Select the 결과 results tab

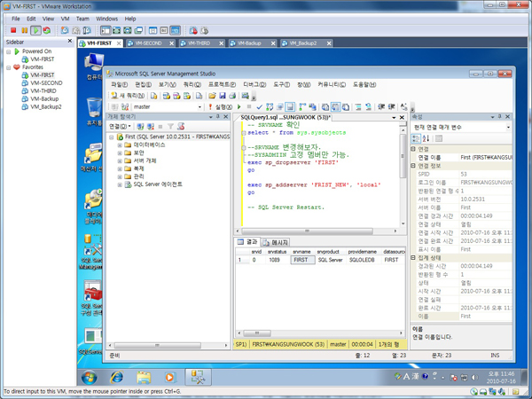tap(247, 242)
